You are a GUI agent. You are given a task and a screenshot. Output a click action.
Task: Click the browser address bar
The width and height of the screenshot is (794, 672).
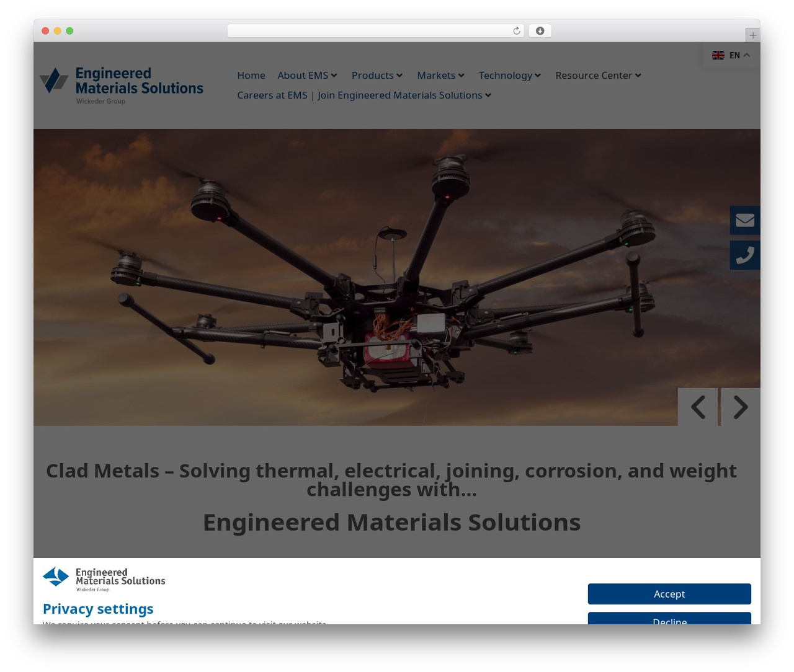click(375, 31)
